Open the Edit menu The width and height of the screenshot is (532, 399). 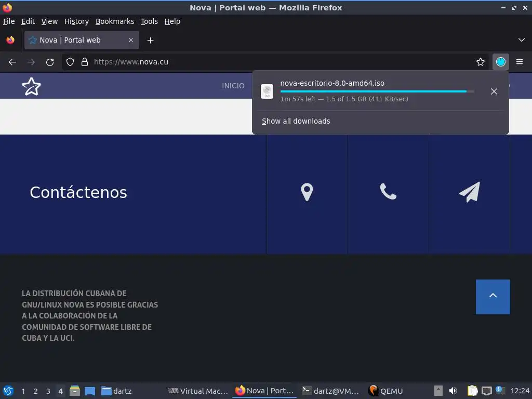pyautogui.click(x=28, y=21)
